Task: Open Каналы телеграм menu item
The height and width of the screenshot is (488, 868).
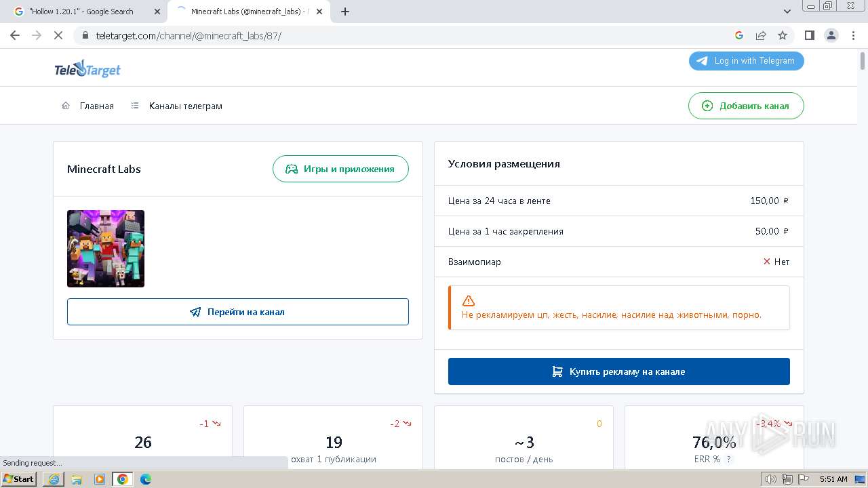Action: [x=177, y=106]
